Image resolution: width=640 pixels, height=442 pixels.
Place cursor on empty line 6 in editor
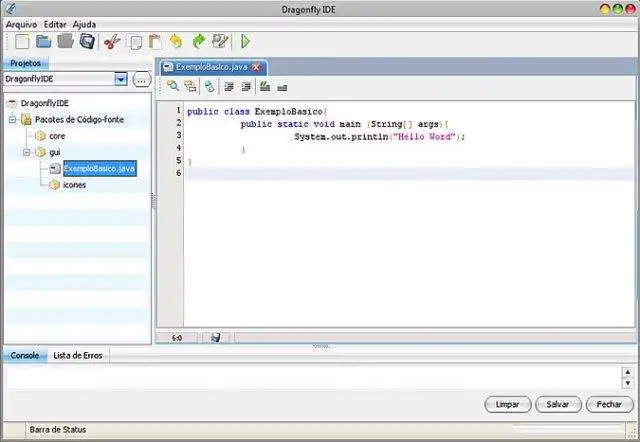409,174
